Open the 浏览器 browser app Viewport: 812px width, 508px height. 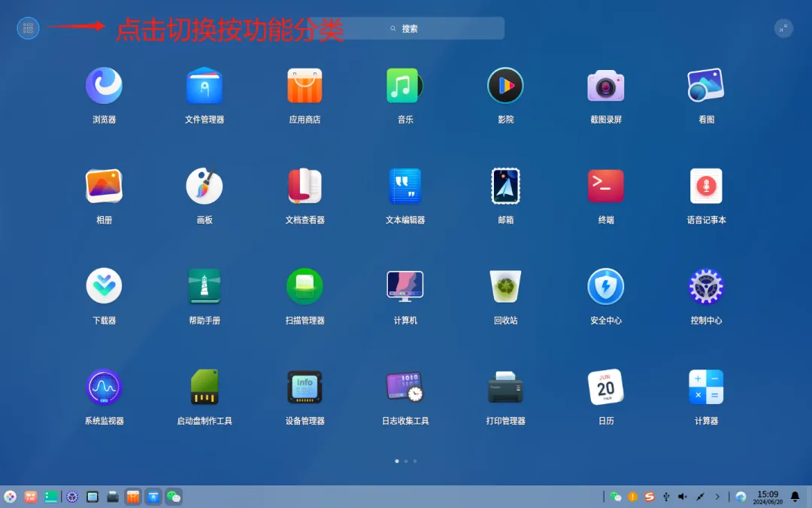104,86
